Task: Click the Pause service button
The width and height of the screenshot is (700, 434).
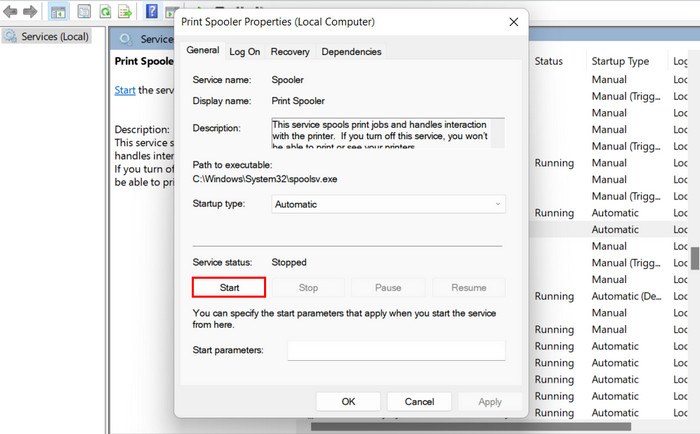Action: [388, 288]
